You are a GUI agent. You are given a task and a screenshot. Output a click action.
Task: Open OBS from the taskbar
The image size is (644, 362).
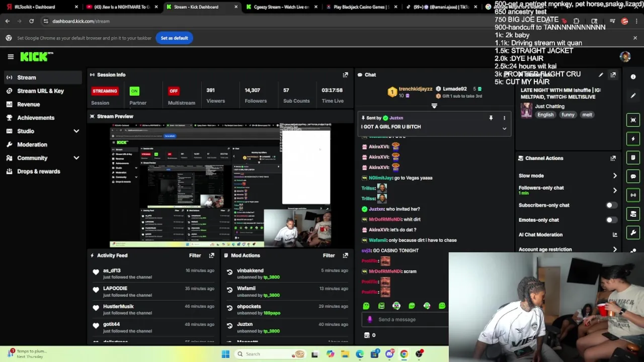pyautogui.click(x=419, y=354)
